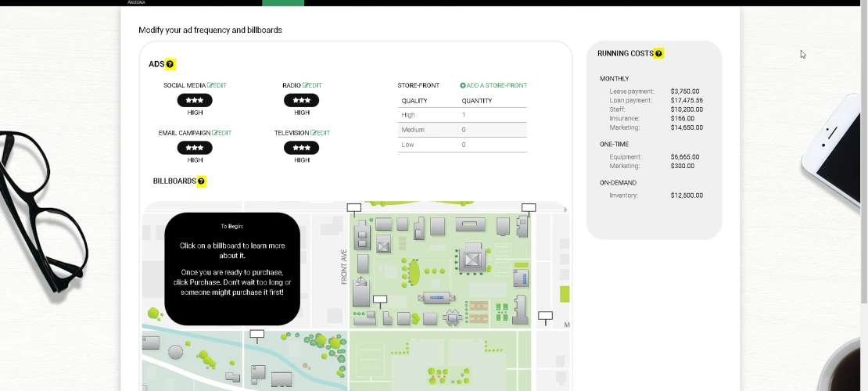The height and width of the screenshot is (391, 868).
Task: Click the BILLBOARDS help question-mark icon
Action: point(201,181)
